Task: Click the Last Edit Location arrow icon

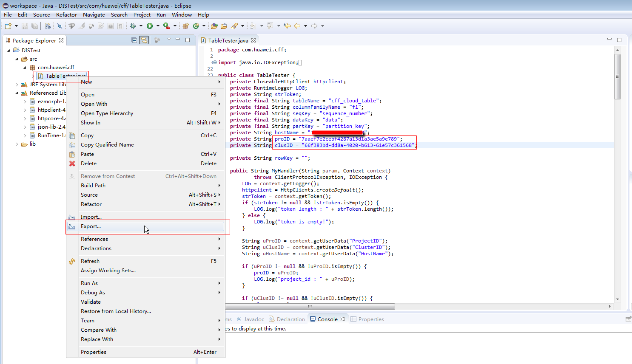Action: [x=287, y=26]
